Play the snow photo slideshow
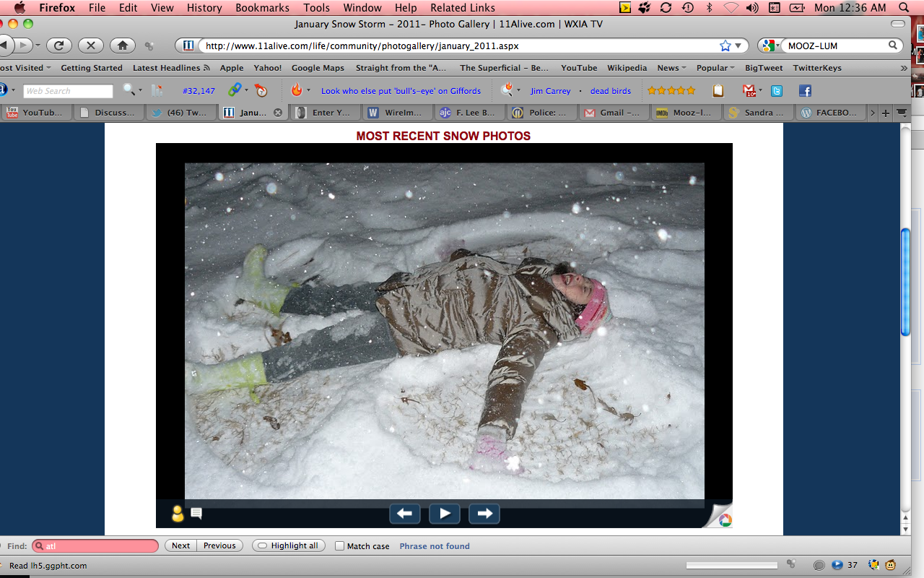This screenshot has height=578, width=924. click(444, 514)
